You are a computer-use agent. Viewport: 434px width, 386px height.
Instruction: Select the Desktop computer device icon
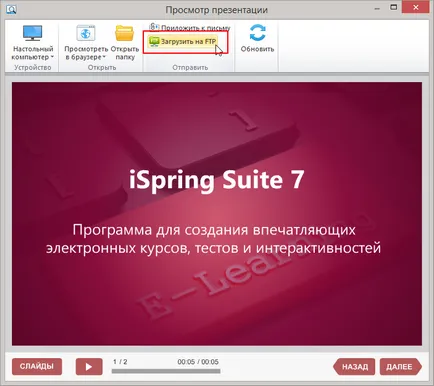(x=32, y=33)
